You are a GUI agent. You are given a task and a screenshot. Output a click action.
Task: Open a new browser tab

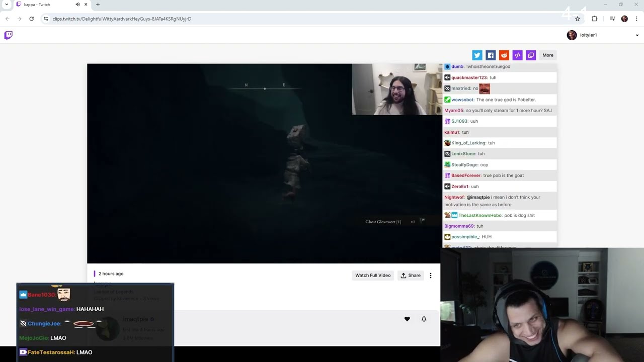tap(98, 5)
